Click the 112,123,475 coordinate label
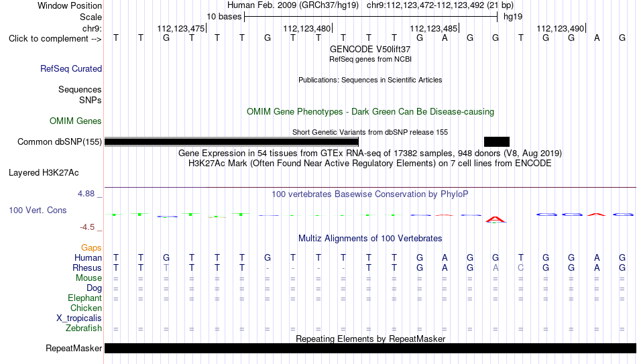This screenshot has height=364, width=637. tap(181, 28)
